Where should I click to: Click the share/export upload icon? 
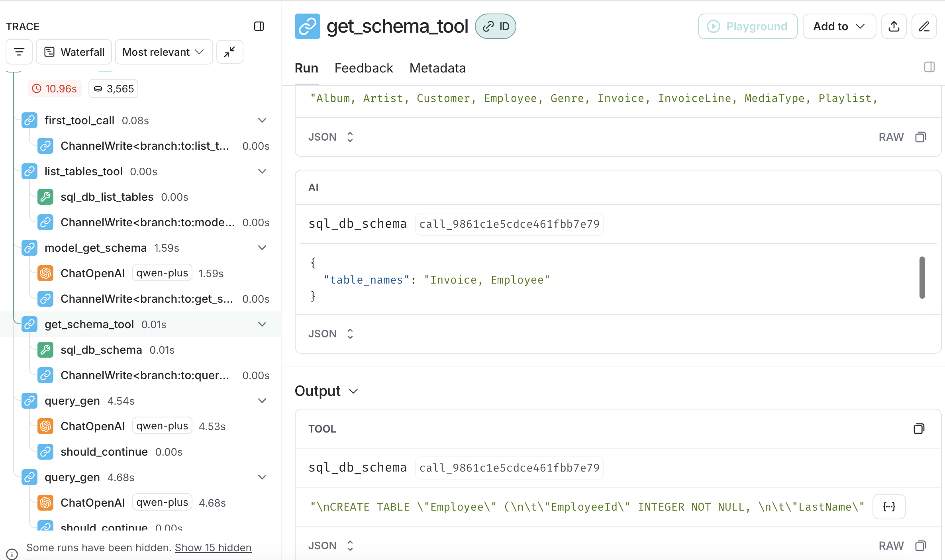[894, 26]
